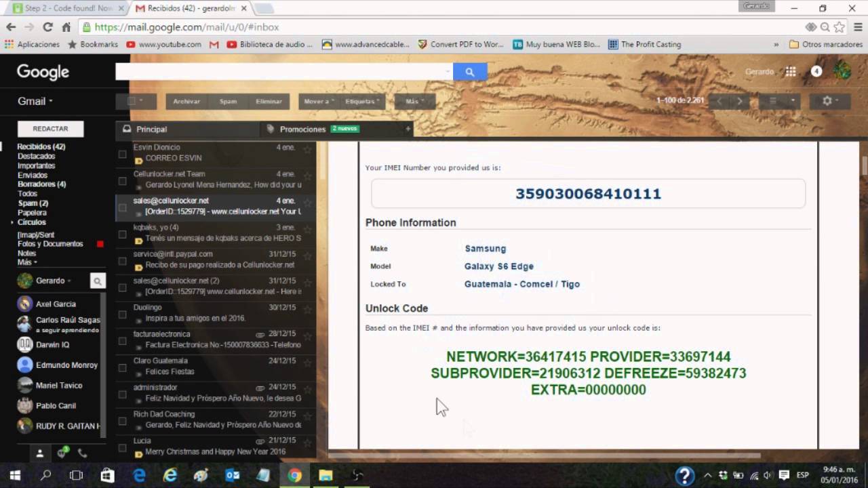Viewport: 868px width, 488px height.
Task: Check the Claro Guatemala email checkbox
Action: point(122,367)
